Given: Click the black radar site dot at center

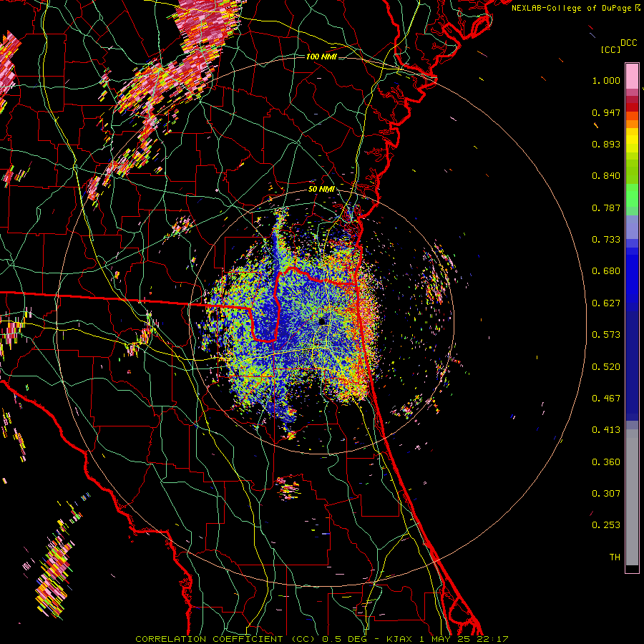Looking at the screenshot, I should [323, 321].
